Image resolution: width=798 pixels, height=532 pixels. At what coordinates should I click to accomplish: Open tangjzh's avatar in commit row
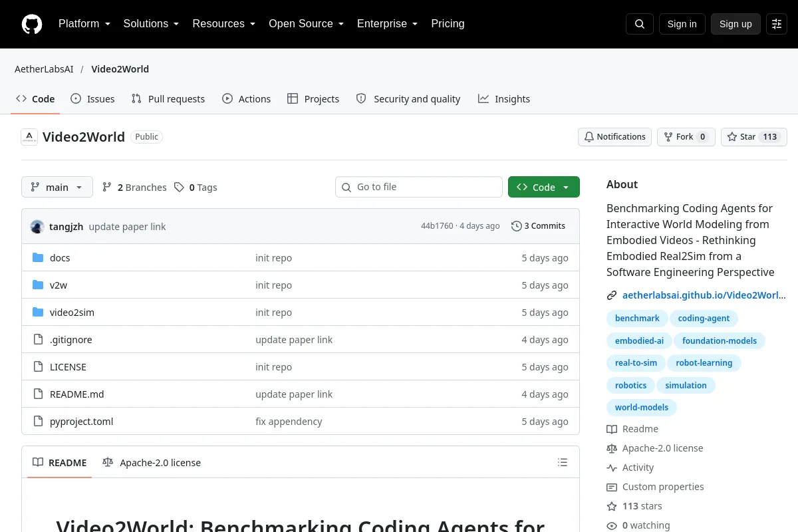pos(37,226)
